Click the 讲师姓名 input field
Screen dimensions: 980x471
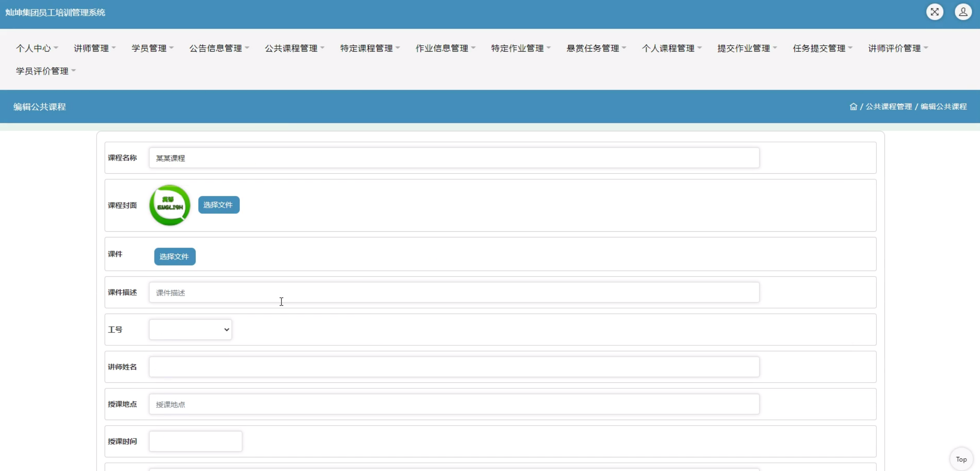(454, 367)
